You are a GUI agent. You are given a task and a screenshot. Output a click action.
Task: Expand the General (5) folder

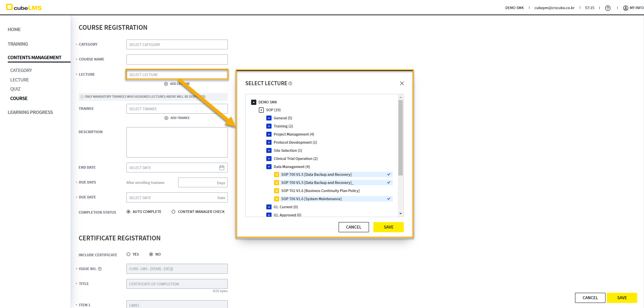(269, 118)
